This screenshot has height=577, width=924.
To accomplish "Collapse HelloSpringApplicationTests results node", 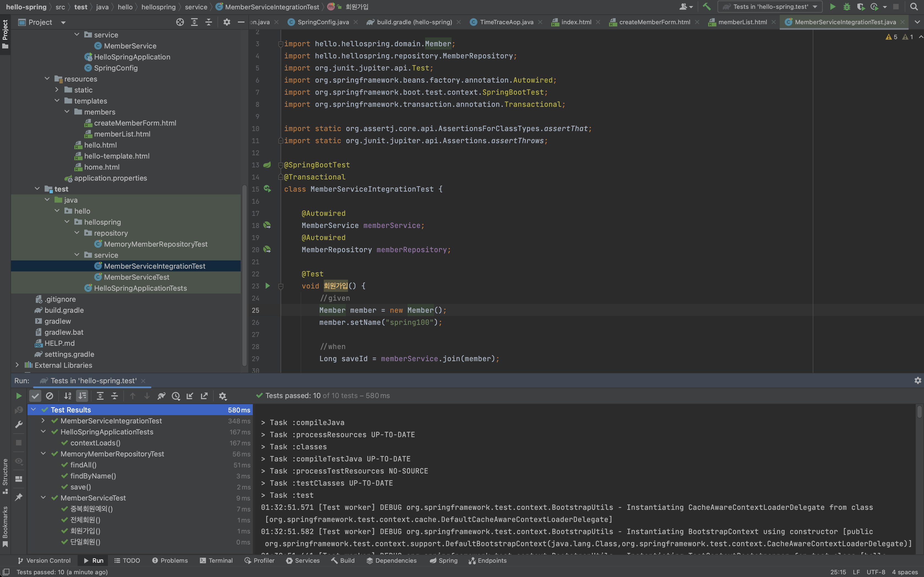I will (43, 432).
